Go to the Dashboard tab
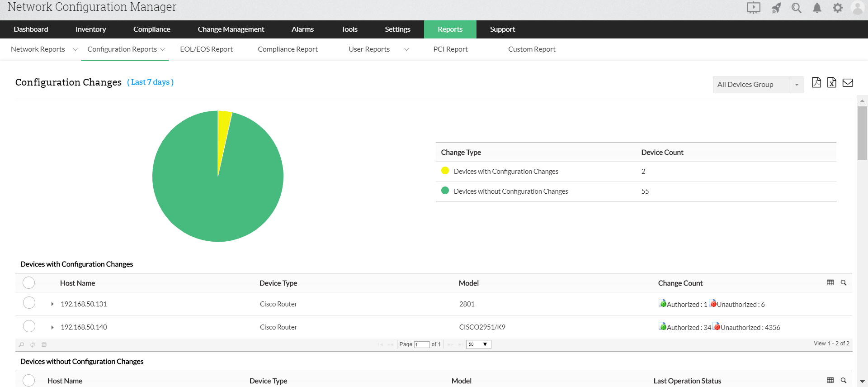The width and height of the screenshot is (868, 387). point(31,29)
